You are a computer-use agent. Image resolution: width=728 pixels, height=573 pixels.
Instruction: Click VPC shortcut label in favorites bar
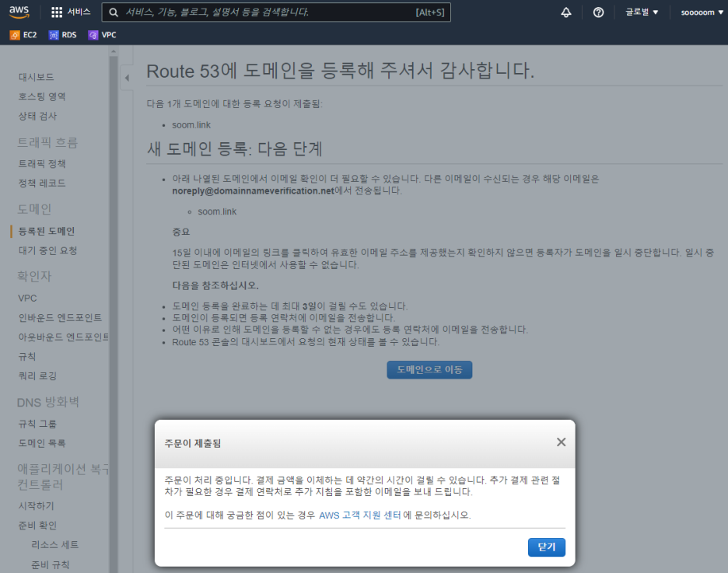109,35
